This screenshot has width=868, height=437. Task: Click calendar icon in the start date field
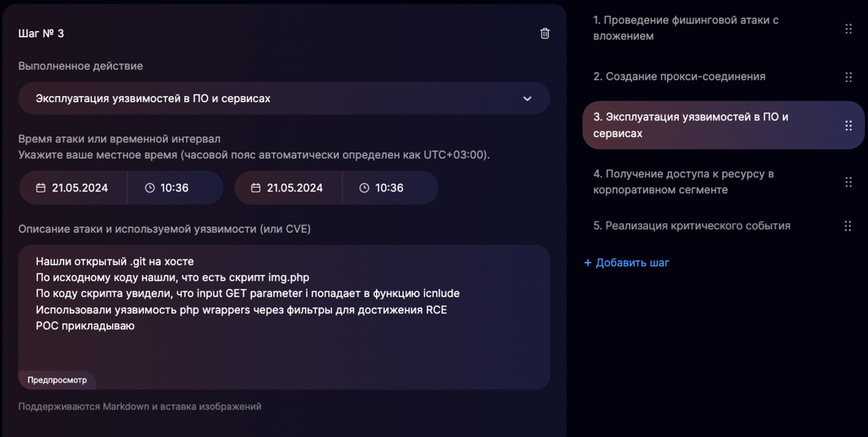coord(41,188)
